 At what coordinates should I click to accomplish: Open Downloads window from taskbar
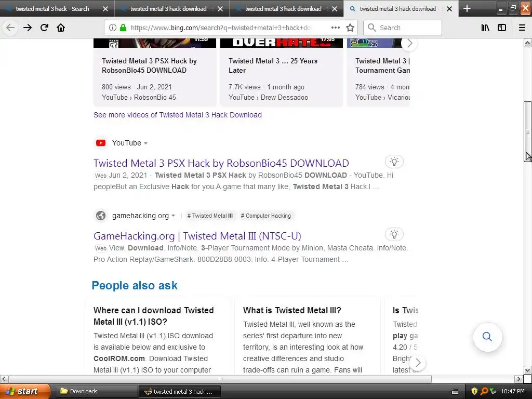[x=96, y=391]
